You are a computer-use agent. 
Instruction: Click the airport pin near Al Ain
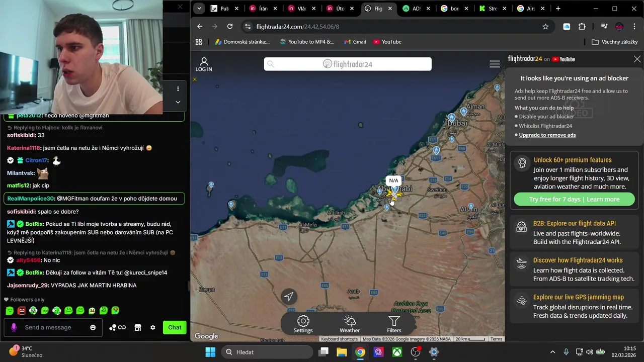coord(471,207)
